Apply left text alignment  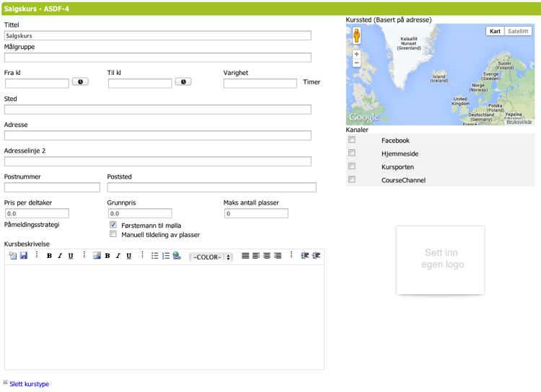pyautogui.click(x=256, y=256)
